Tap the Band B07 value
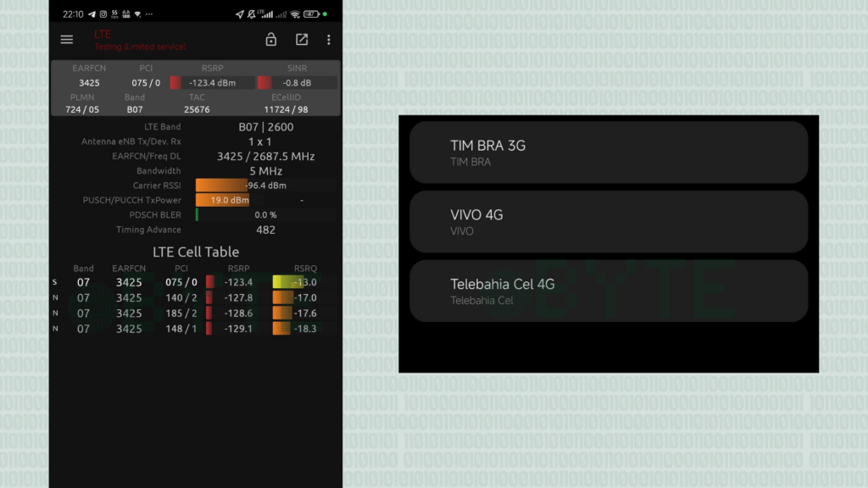The image size is (868, 488). click(135, 109)
